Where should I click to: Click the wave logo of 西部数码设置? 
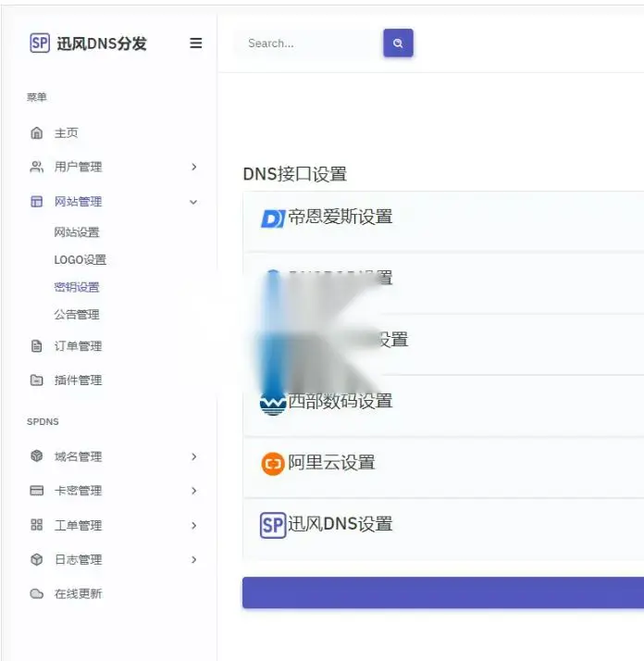click(273, 403)
